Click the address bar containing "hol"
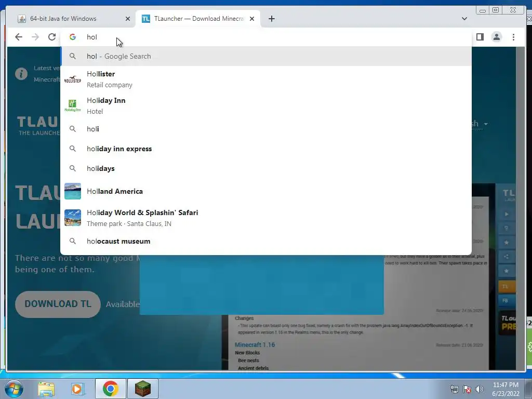The height and width of the screenshot is (399, 532). (x=266, y=37)
